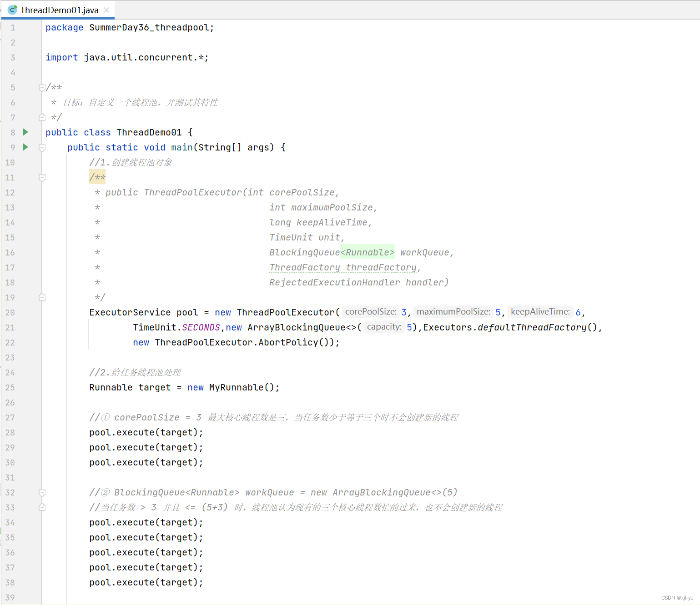Click pool.execute(target) on line 38

146,582
